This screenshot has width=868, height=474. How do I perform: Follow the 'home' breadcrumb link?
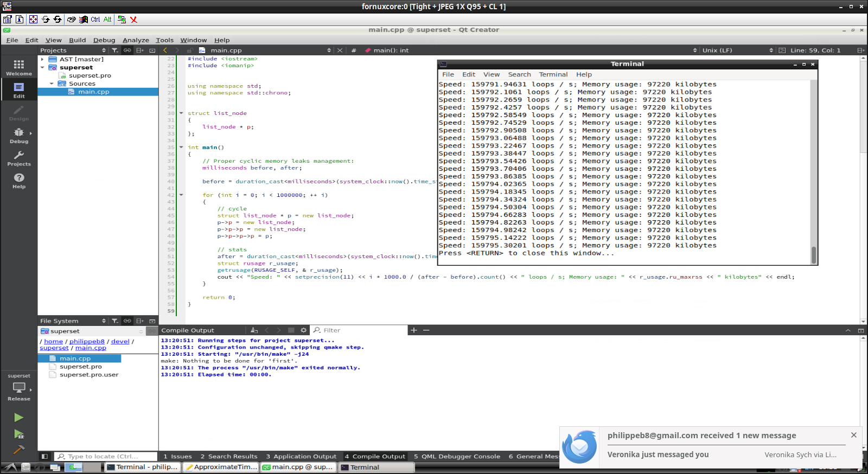(x=53, y=342)
